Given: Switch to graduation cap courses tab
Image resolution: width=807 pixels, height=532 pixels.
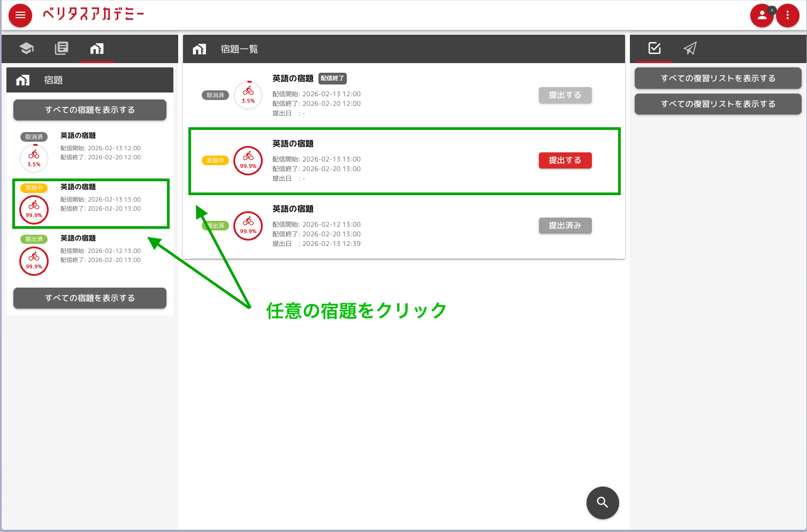Looking at the screenshot, I should (x=26, y=49).
